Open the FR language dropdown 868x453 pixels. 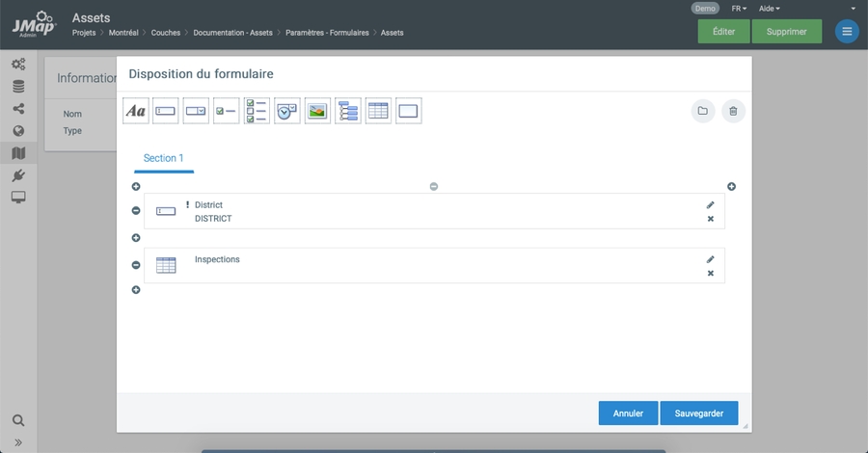(x=739, y=8)
